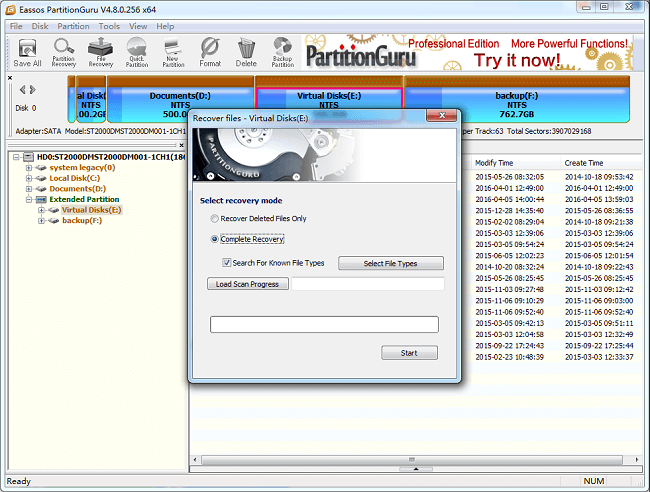Click create time 2016-04-05 13:59:03
The image size is (650, 492).
pyautogui.click(x=599, y=199)
